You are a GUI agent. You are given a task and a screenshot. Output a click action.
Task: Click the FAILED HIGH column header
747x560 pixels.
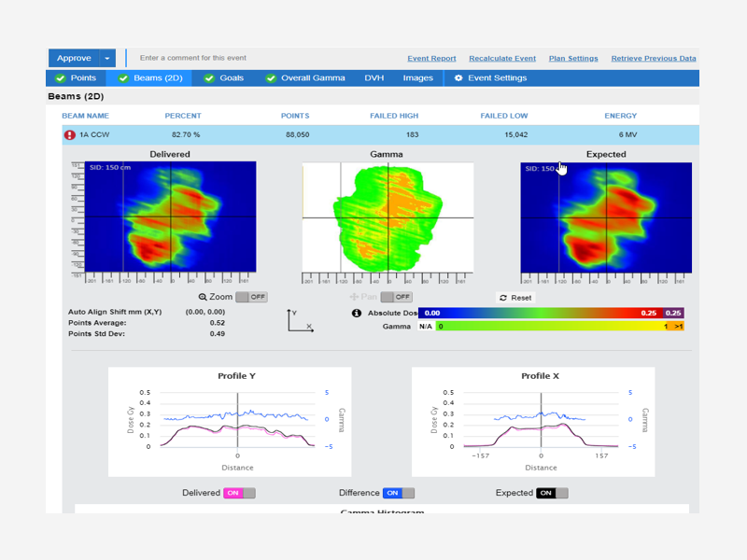coord(394,116)
